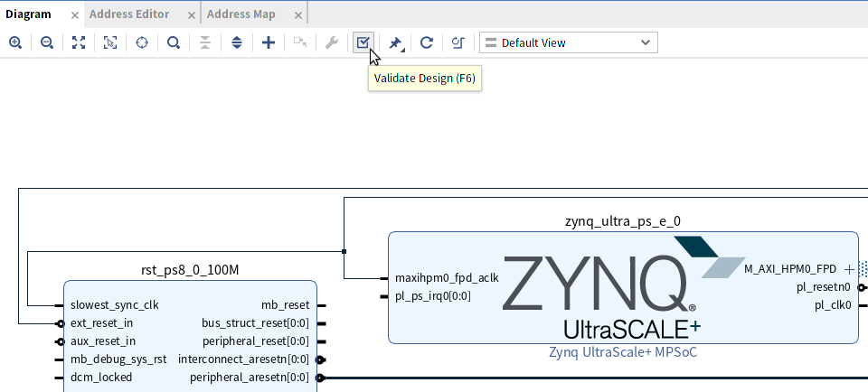Select the ext_reset_in pin
Image resolution: width=868 pixels, height=392 pixels.
[x=101, y=322]
